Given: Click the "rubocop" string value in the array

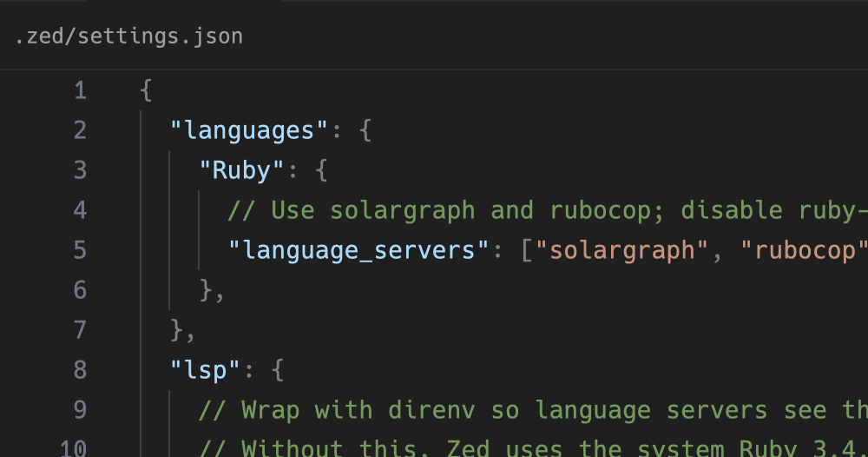Looking at the screenshot, I should click(805, 250).
